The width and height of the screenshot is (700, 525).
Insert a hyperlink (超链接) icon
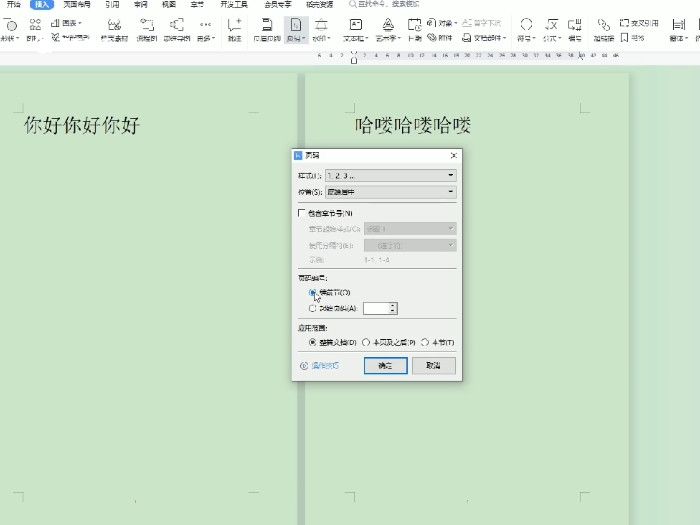click(604, 25)
